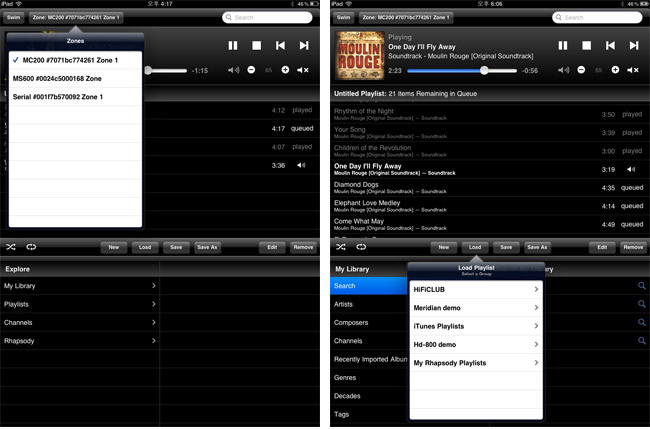650x429 pixels.
Task: Select zone MC200 #7071bc774261 Zone 1
Action: (x=75, y=60)
